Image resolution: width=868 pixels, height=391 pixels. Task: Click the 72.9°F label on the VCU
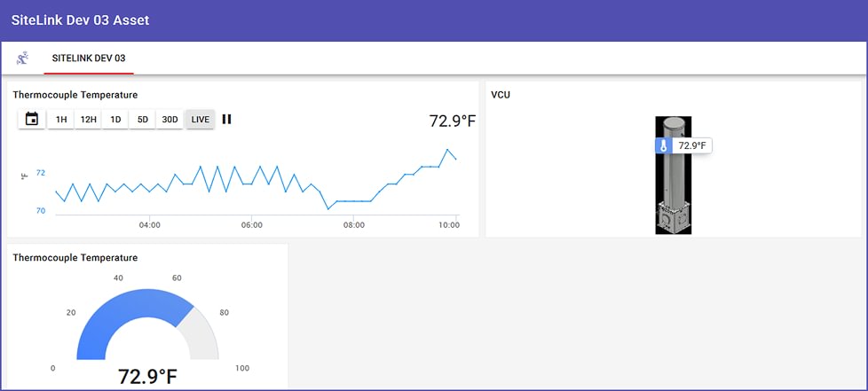coord(692,146)
